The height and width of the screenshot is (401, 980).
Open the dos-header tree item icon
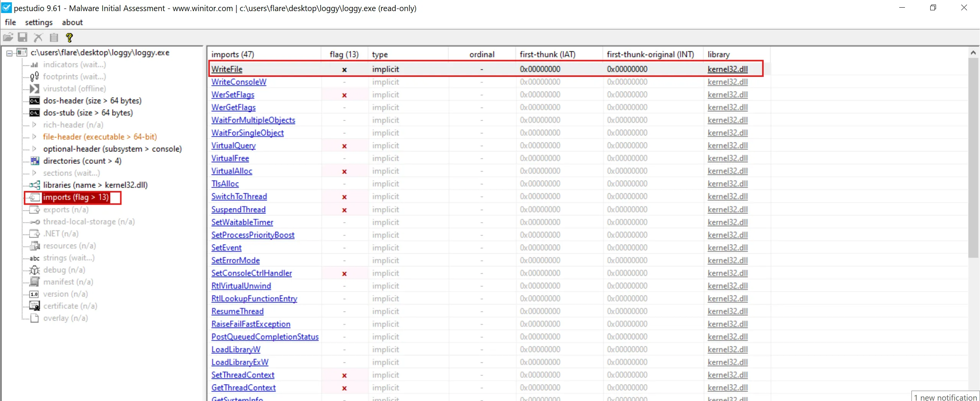[x=34, y=101]
